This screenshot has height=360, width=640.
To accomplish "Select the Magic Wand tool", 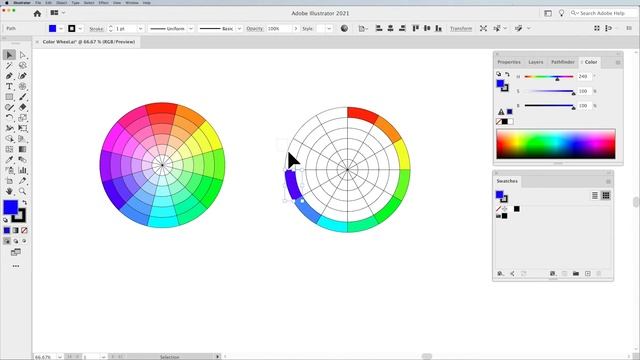I will pos(9,65).
